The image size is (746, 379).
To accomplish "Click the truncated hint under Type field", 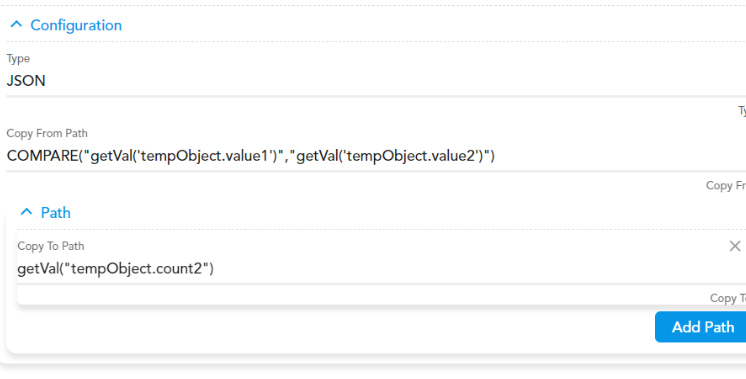I will click(x=742, y=111).
